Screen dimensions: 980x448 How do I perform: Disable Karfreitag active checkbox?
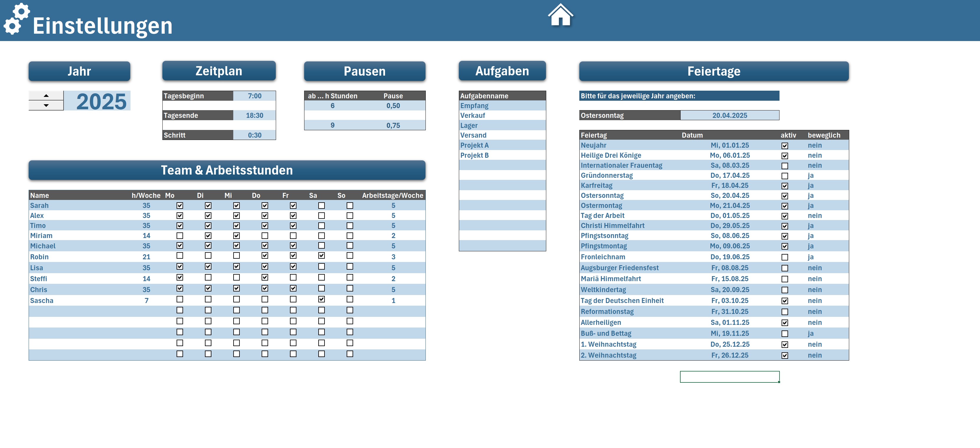tap(785, 186)
